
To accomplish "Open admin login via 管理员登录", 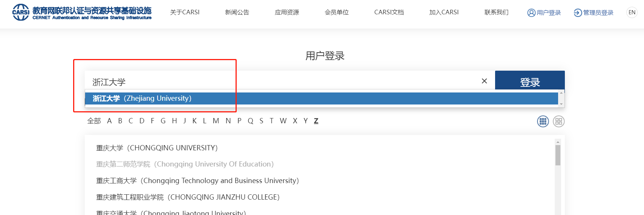I will click(593, 13).
